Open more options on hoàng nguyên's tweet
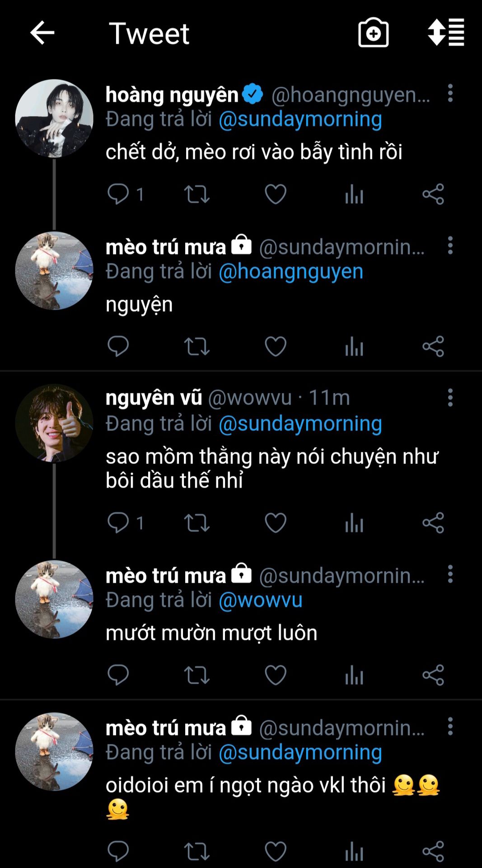The image size is (482, 868). pyautogui.click(x=450, y=93)
